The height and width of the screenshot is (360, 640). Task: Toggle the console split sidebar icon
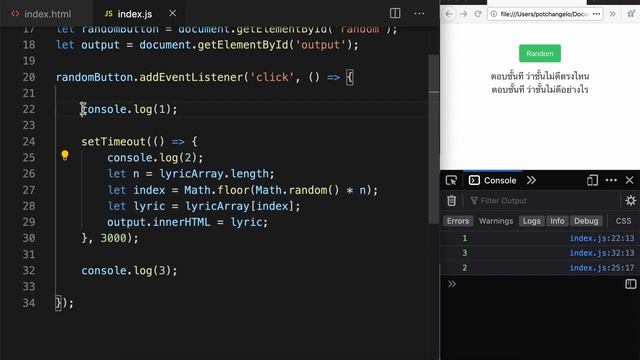pos(630,284)
